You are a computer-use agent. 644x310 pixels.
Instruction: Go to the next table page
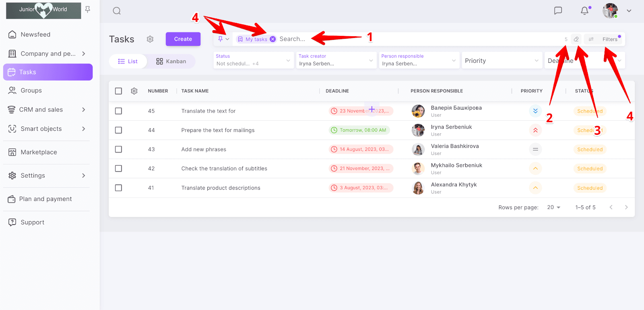click(626, 207)
